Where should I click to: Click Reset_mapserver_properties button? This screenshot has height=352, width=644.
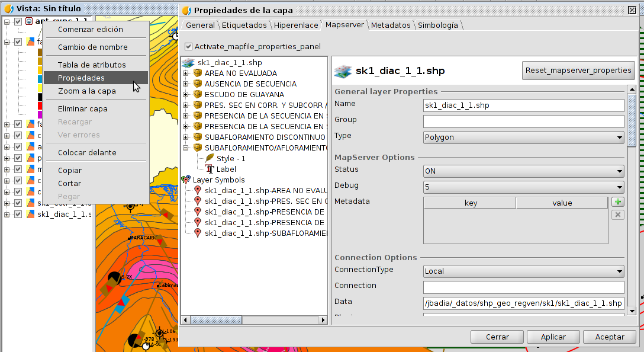point(578,70)
